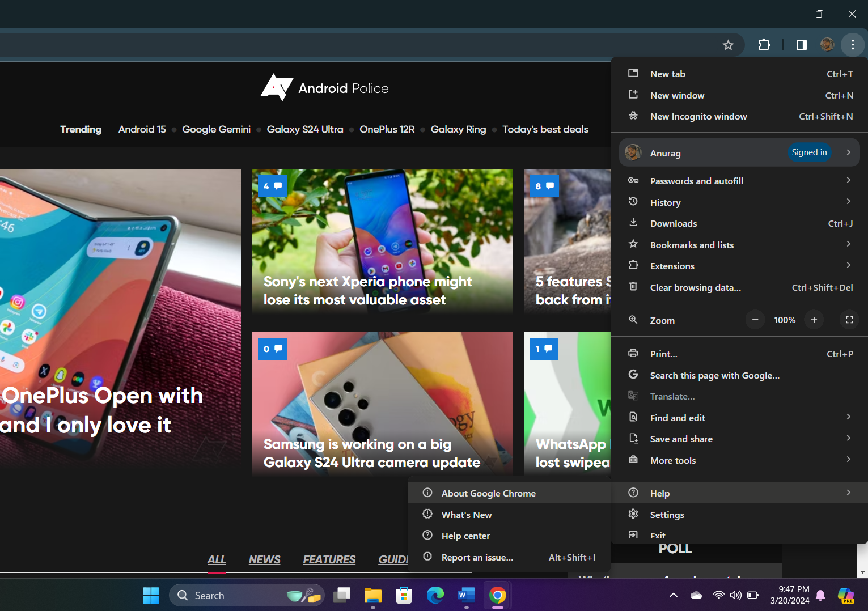
Task: Click the notification bell in system tray
Action: [x=820, y=595]
